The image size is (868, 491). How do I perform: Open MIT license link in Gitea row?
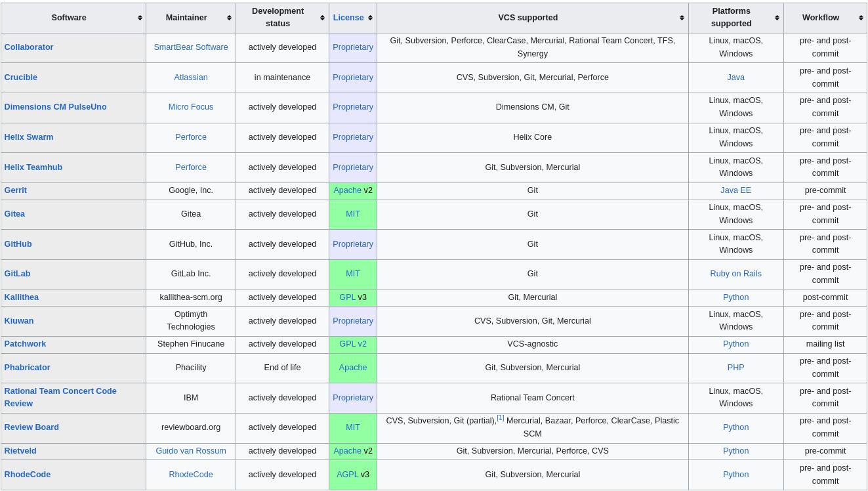353,214
